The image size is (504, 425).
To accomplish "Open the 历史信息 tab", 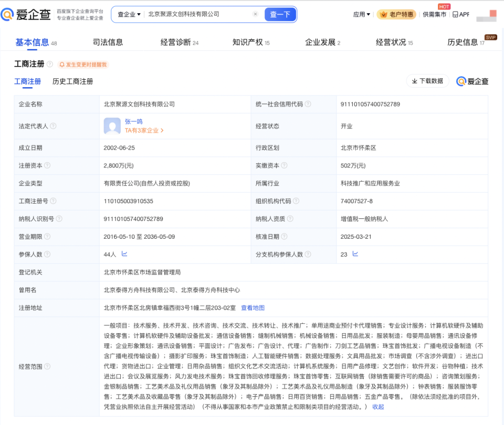I will pos(466,42).
